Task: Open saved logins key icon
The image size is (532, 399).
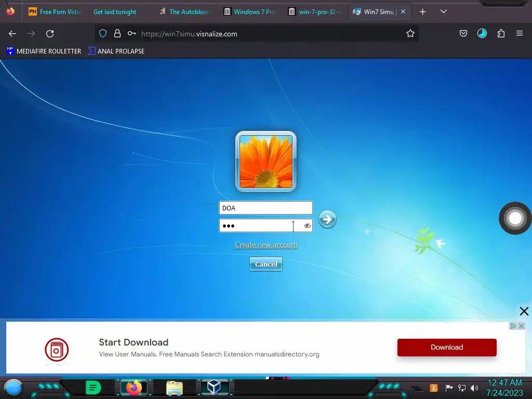Action: (131, 33)
